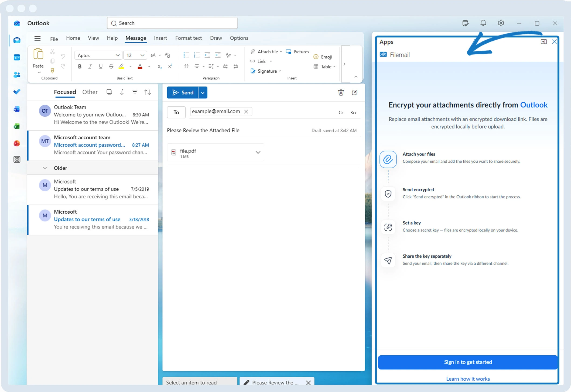571x392 pixels.
Task: Open the More apps grid icon
Action: (17, 159)
